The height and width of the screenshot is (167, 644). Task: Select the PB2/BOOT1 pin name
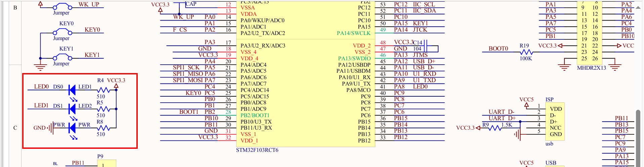click(255, 115)
